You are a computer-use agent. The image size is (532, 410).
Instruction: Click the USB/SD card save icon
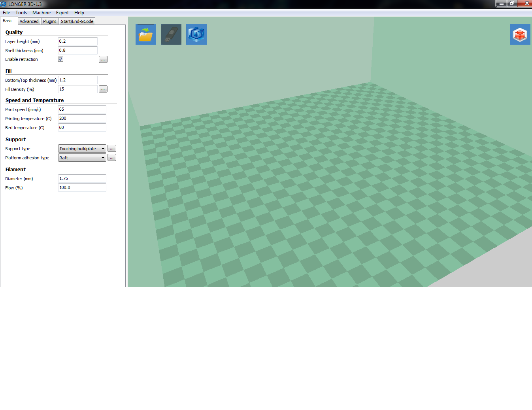171,34
